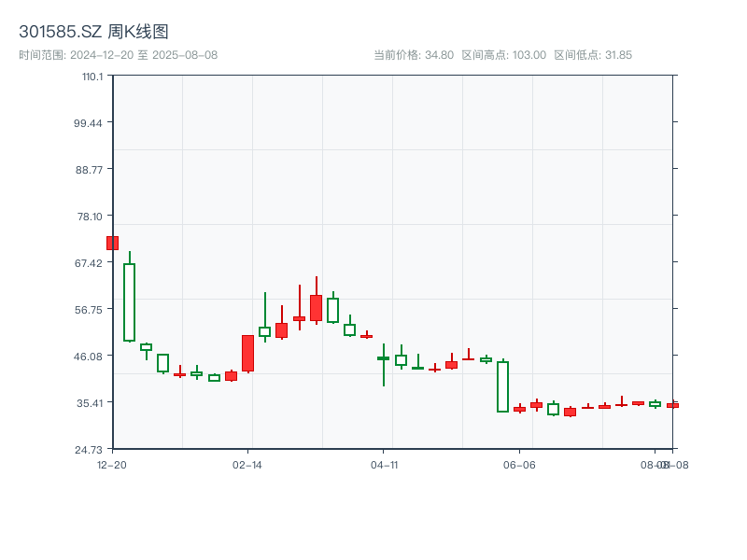Select the small red candlestick at 06-06
The image size is (747, 560).
coord(520,409)
